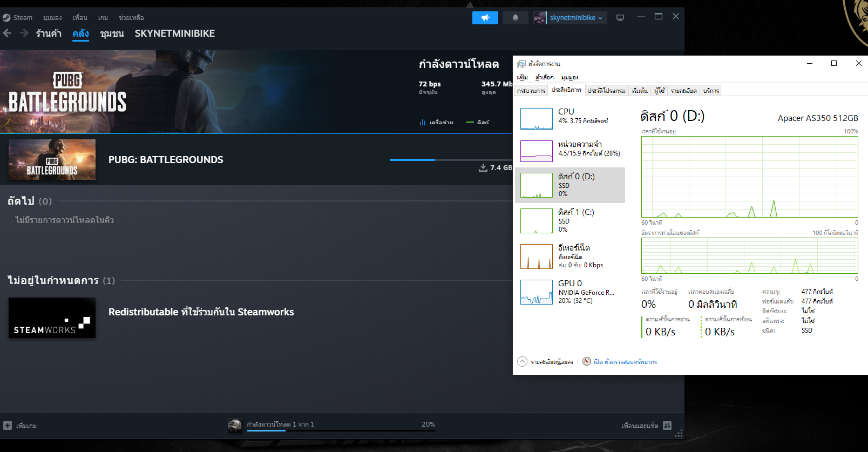The image size is (868, 452).
Task: Click the footer download progress bar at 20%
Action: point(341,430)
